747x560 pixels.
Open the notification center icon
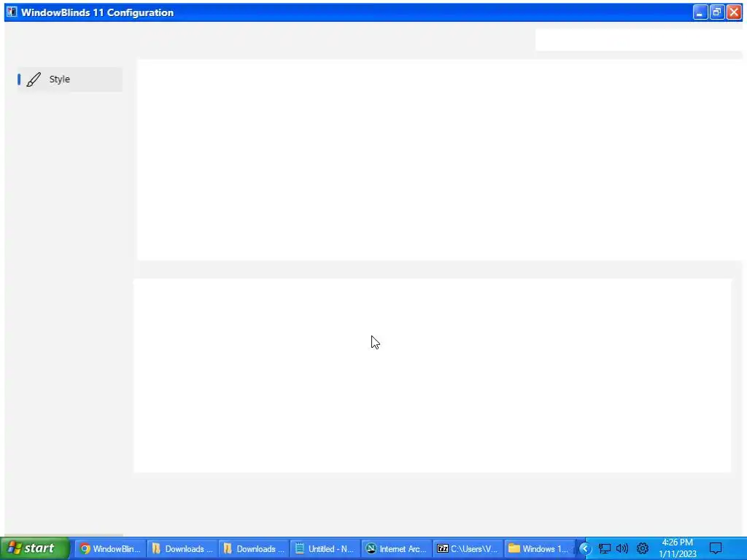click(x=716, y=548)
